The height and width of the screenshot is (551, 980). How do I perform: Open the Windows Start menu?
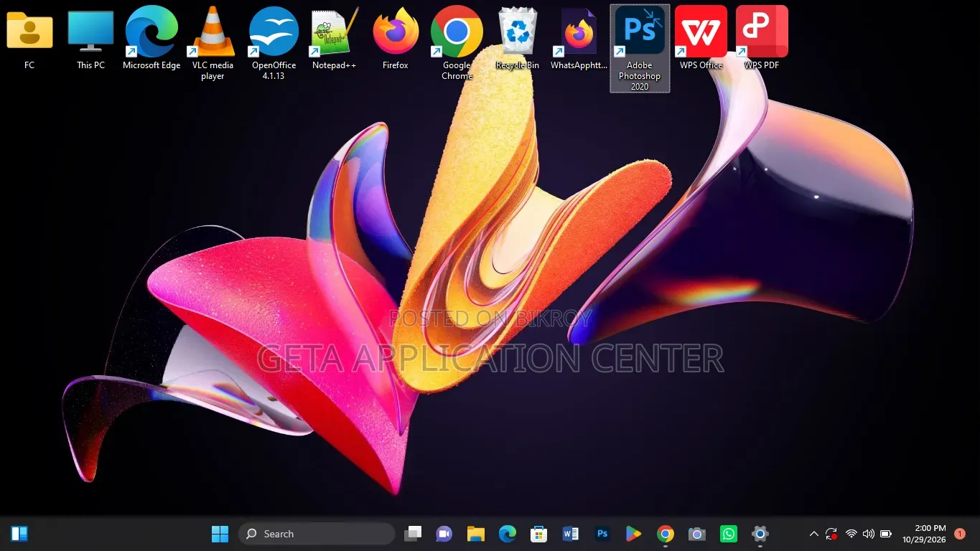coord(220,534)
